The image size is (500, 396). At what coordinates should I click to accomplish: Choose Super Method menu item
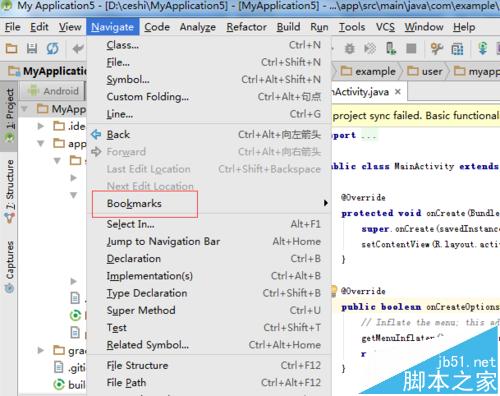(209, 310)
